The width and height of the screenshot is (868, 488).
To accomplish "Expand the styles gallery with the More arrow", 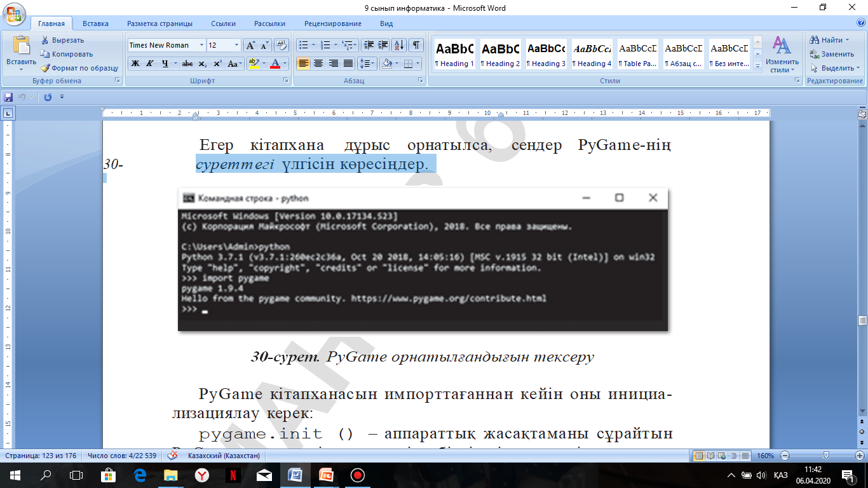I will pos(757,66).
